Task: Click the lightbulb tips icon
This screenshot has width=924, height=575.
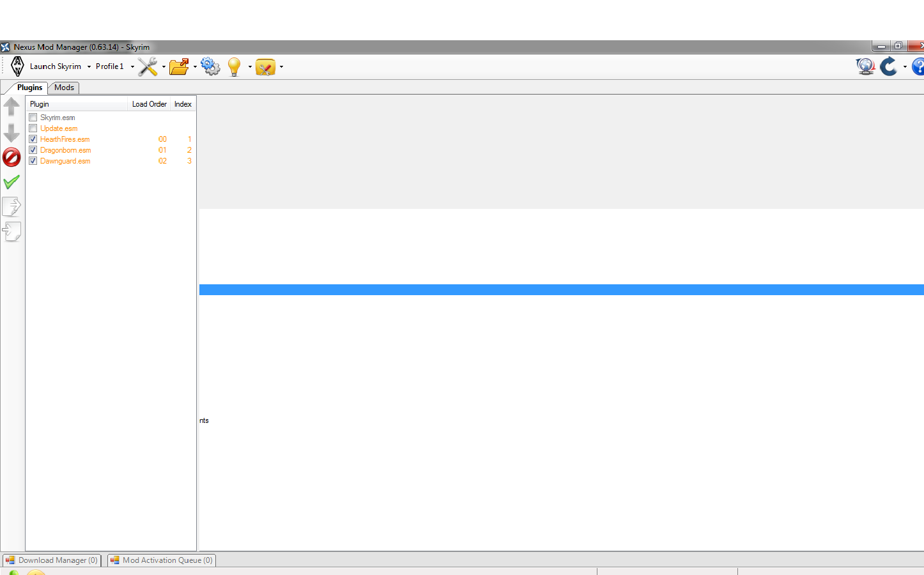Action: coord(235,66)
